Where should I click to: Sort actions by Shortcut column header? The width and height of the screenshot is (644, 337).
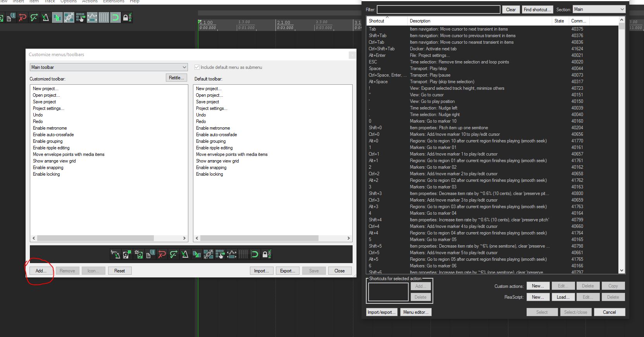coord(387,21)
